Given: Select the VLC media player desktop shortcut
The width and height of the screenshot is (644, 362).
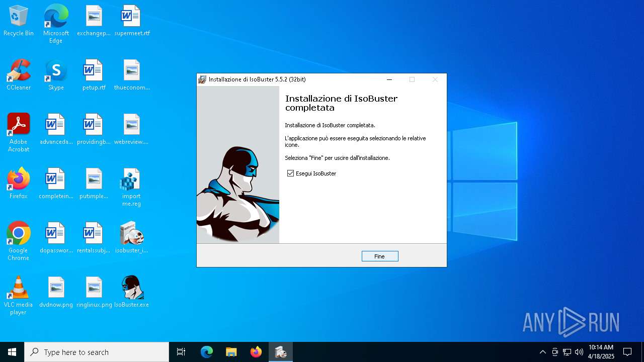Looking at the screenshot, I should (x=19, y=296).
